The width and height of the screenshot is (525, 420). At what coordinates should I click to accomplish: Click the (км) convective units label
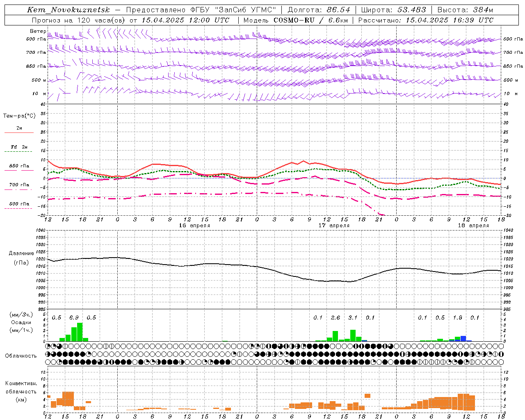tap(21, 399)
